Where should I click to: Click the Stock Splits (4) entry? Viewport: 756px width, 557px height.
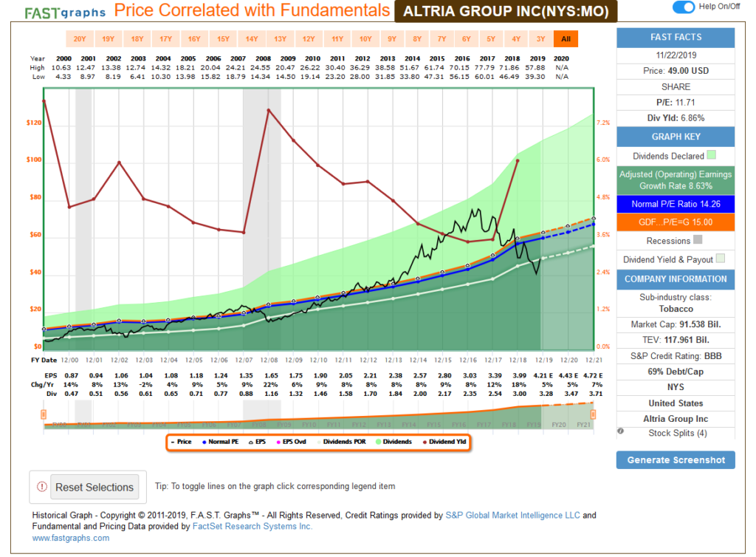click(678, 433)
